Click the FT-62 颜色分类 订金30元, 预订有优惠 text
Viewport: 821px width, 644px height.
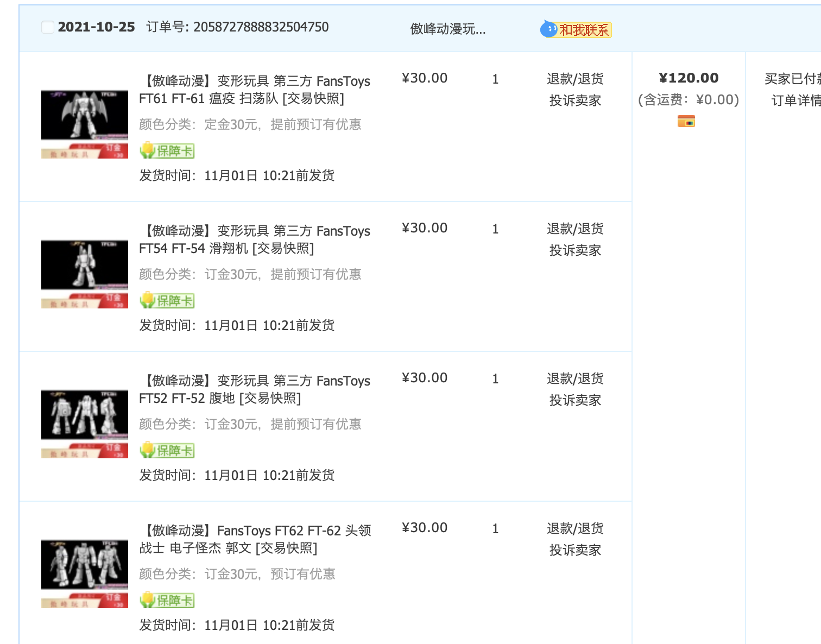coord(237,574)
